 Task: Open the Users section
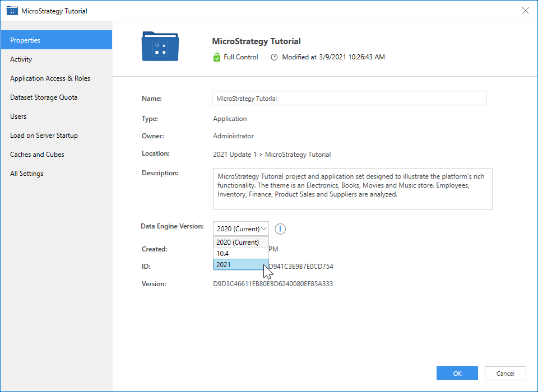tap(18, 116)
